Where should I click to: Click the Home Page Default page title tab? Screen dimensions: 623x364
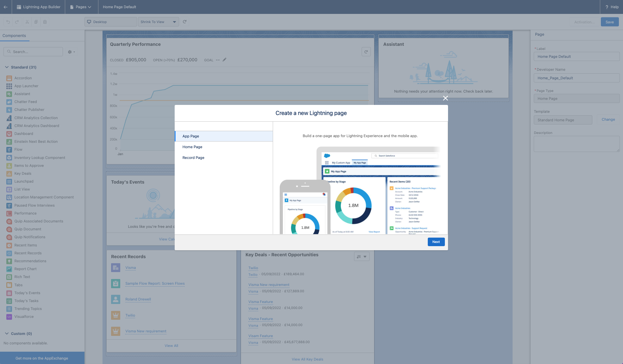pyautogui.click(x=119, y=7)
